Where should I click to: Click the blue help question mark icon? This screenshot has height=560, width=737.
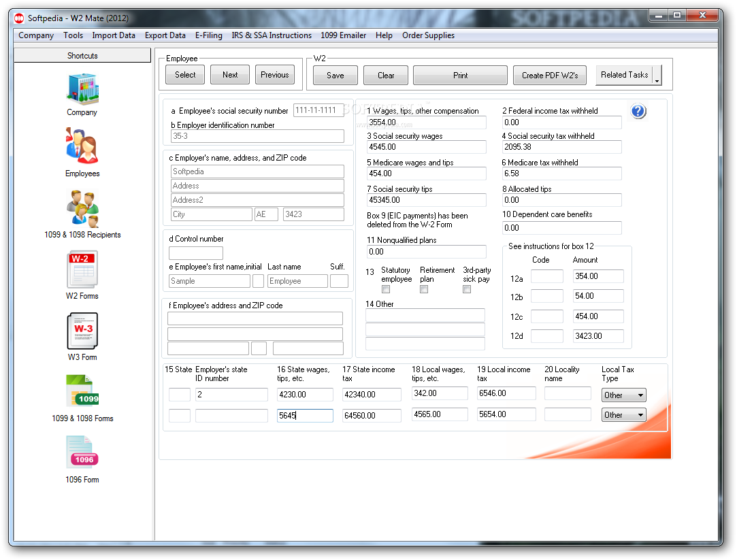(x=638, y=112)
